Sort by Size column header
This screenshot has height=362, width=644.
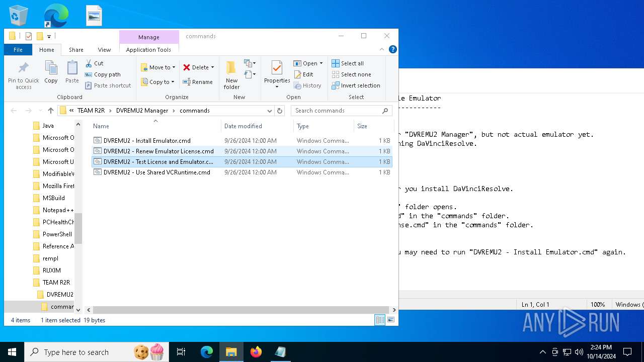[x=373, y=126]
